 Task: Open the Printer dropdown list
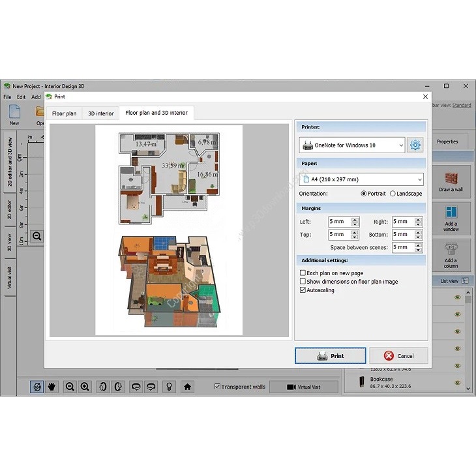coord(352,145)
